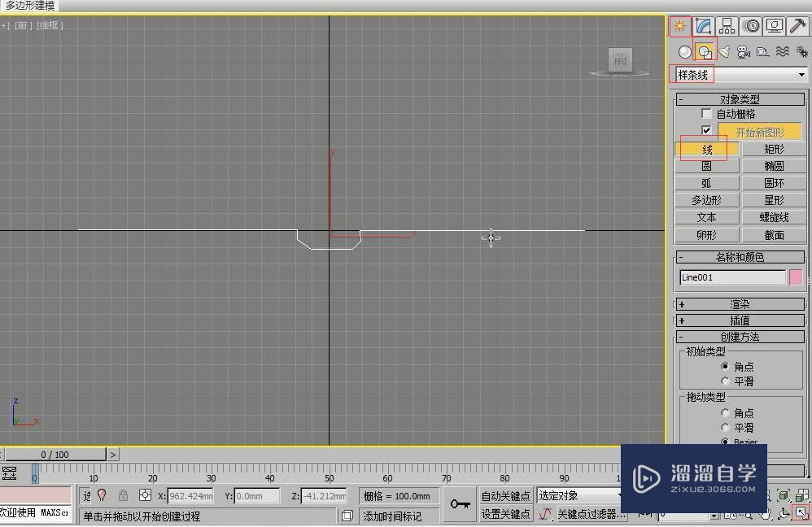Click the 弧 arc shape button
This screenshot has height=527, width=812.
(x=707, y=183)
